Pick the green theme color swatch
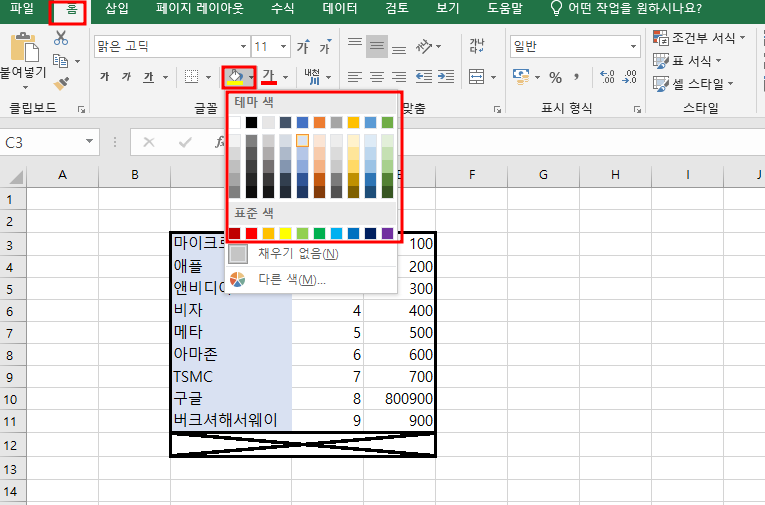Screen dimensions: 765x505 tap(387, 122)
